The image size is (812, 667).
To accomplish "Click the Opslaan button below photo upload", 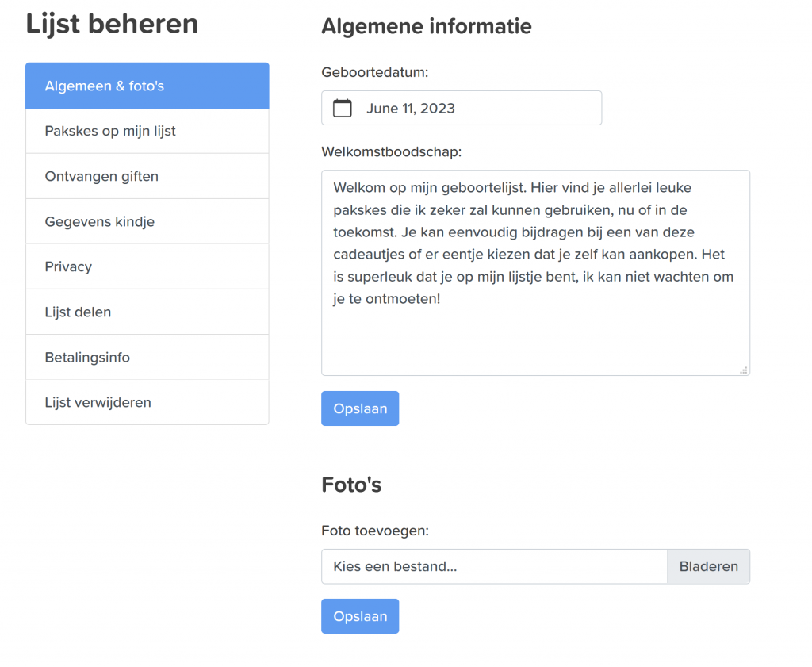I will tap(360, 616).
